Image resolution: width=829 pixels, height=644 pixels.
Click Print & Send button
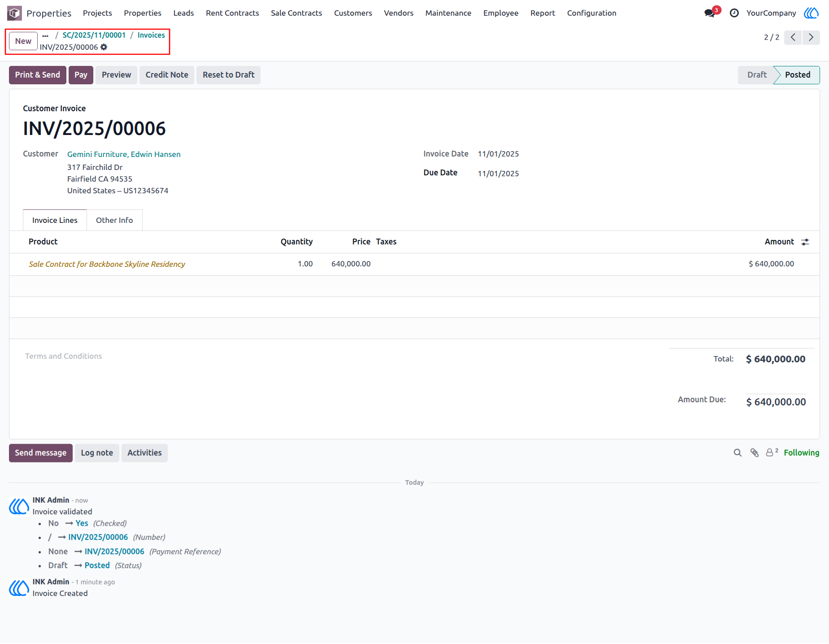click(x=38, y=75)
